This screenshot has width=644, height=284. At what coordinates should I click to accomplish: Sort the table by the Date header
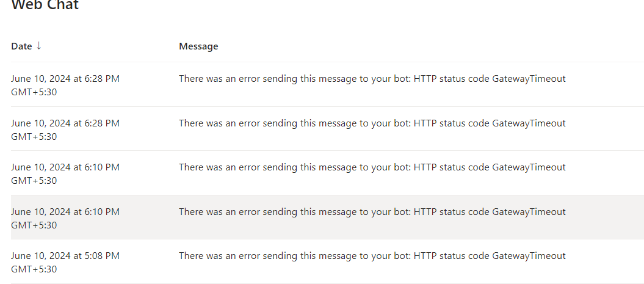21,46
